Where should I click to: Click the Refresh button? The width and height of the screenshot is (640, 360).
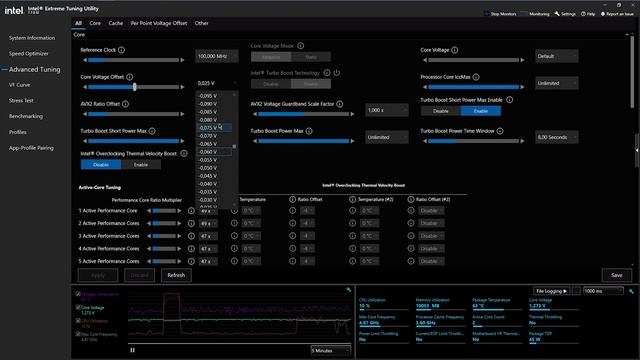click(176, 275)
